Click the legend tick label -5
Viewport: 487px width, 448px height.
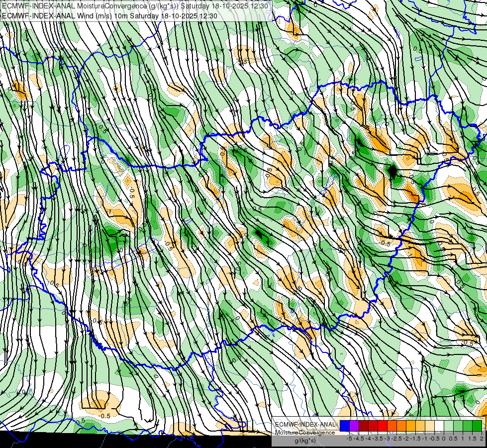pos(349,439)
